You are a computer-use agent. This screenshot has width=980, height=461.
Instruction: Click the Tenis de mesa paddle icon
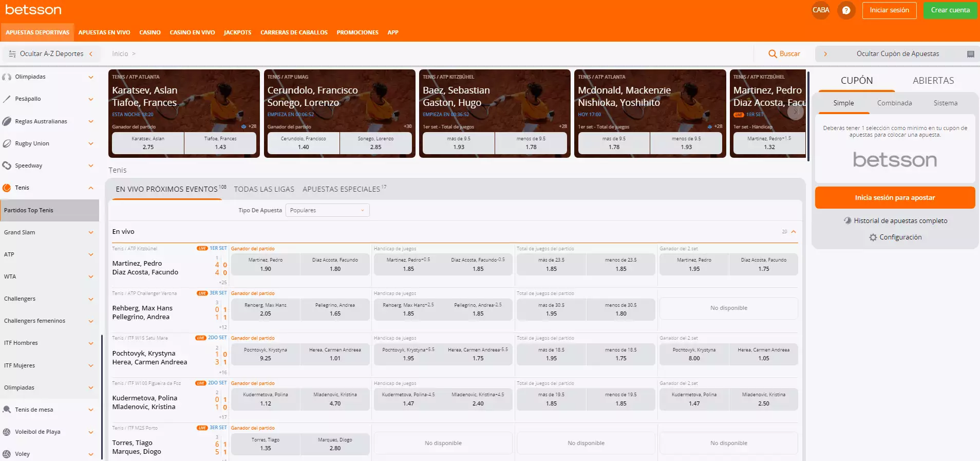pyautogui.click(x=7, y=410)
